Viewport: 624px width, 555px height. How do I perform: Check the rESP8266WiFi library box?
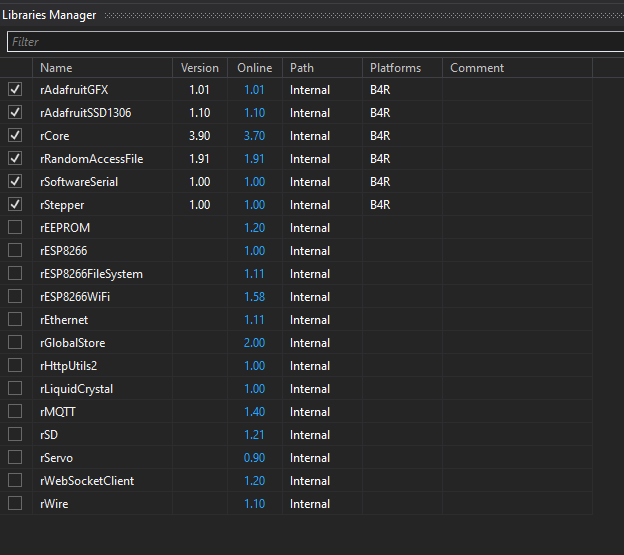(x=15, y=297)
